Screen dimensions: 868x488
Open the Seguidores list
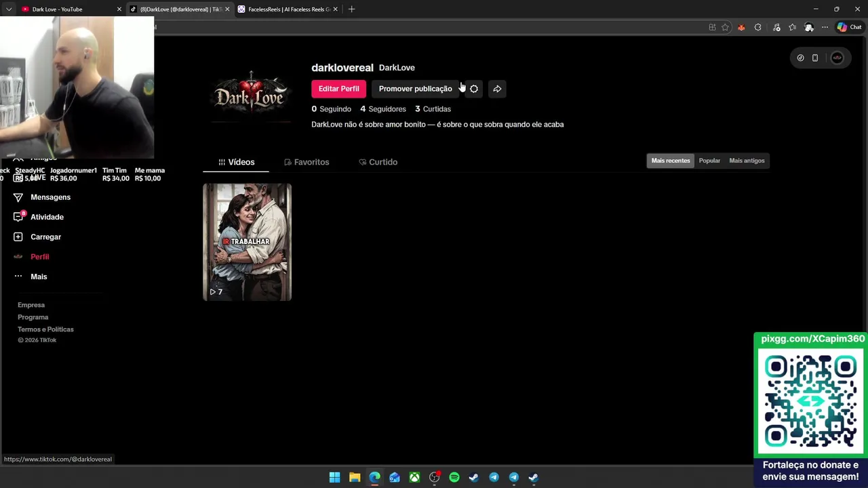[383, 109]
